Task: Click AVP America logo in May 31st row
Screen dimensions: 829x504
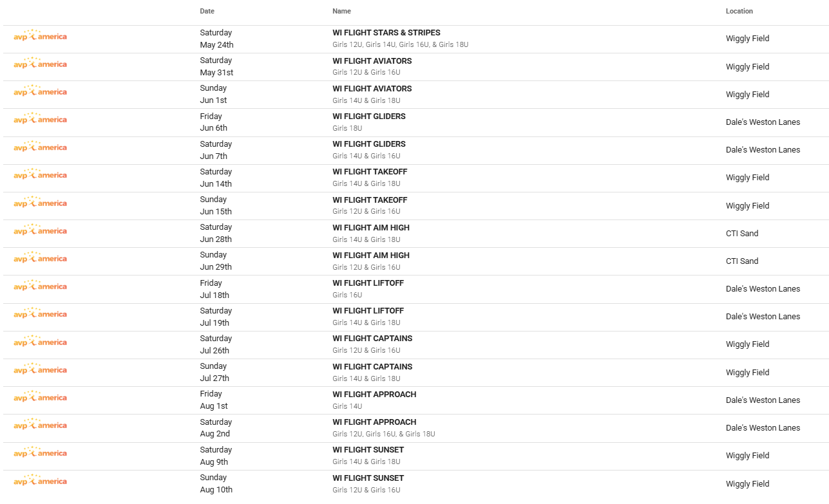Action: (x=40, y=64)
